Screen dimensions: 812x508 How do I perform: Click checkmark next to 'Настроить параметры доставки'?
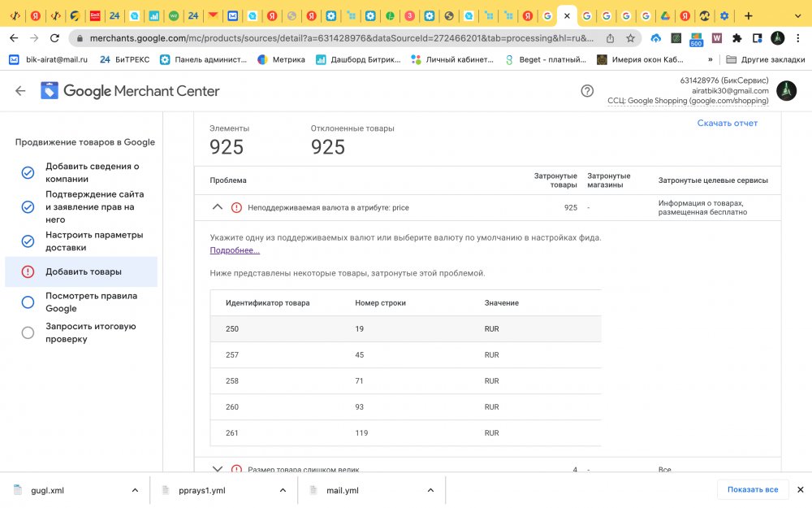(x=28, y=241)
